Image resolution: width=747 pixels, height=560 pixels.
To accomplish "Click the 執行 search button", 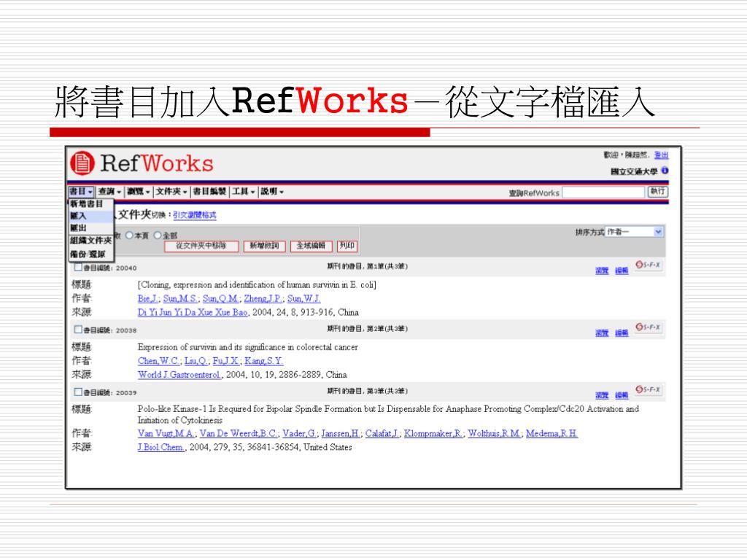I will 657,192.
